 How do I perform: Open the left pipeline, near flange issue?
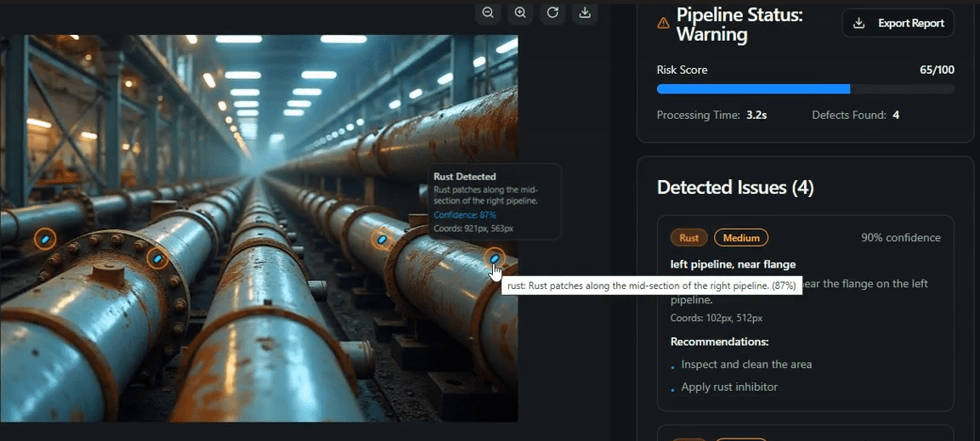(733, 264)
